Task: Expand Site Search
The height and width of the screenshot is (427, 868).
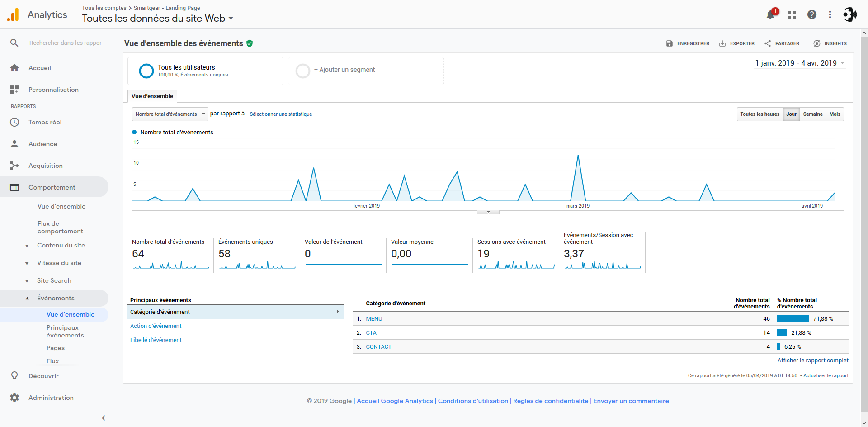Action: (x=27, y=281)
